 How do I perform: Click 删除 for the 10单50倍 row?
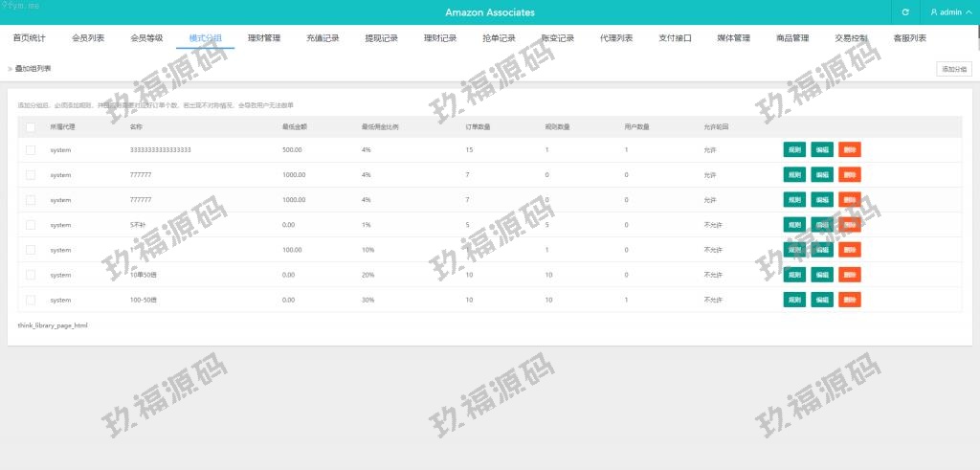(850, 275)
